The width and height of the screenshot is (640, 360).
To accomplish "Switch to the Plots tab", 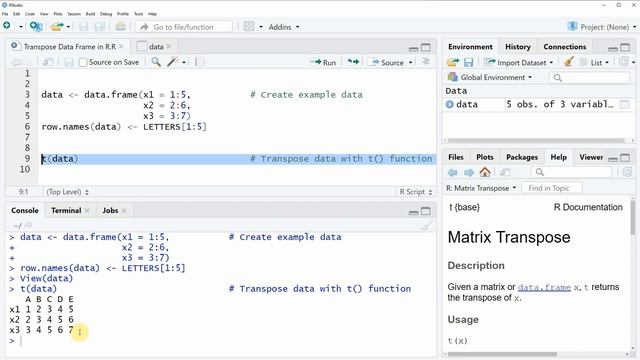I will point(484,157).
